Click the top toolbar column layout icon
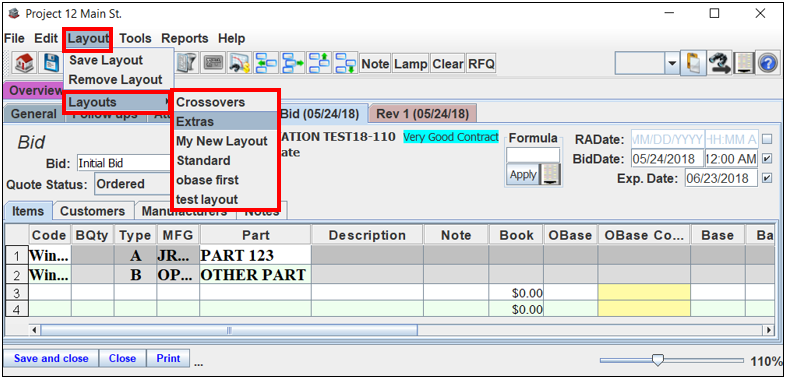Image resolution: width=787 pixels, height=381 pixels. click(x=743, y=64)
